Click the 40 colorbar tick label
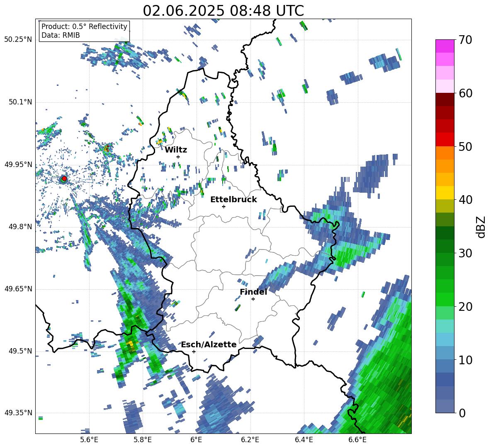Viewport: 491px width, 448px height. point(465,200)
